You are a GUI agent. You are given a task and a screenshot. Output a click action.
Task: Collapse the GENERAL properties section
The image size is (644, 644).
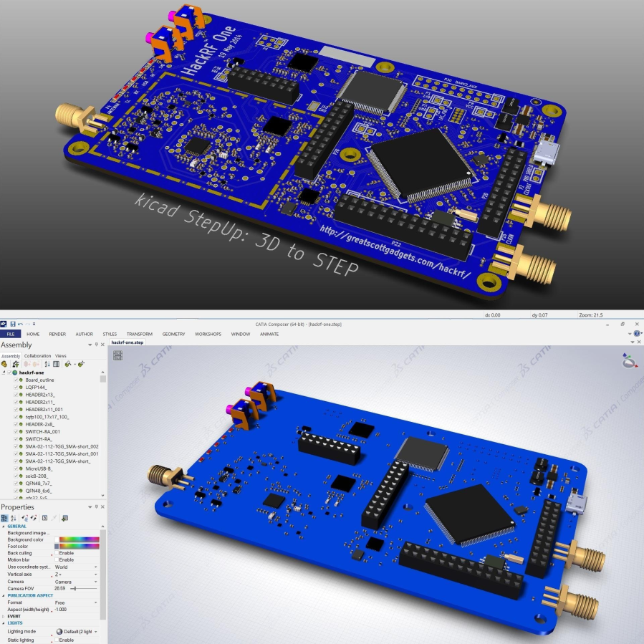click(x=3, y=526)
